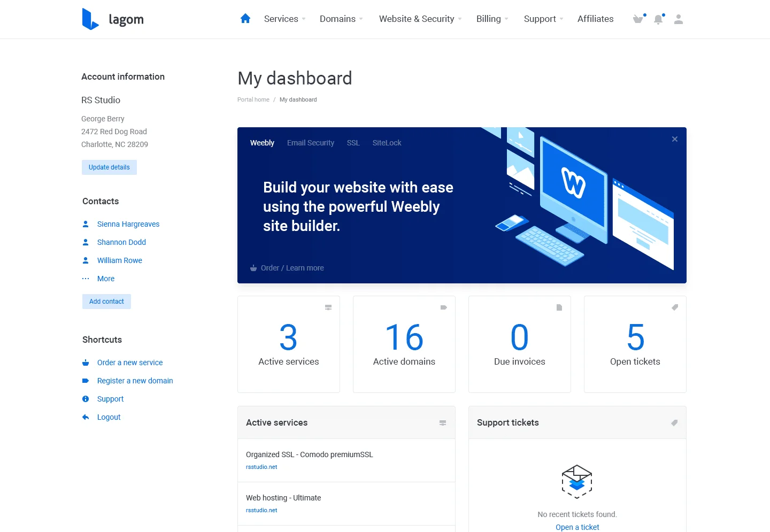Go to the home icon in navbar
The image size is (770, 532).
click(x=245, y=19)
